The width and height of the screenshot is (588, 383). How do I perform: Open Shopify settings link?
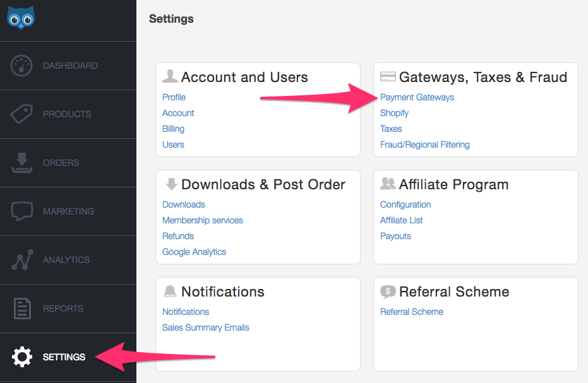(x=394, y=113)
